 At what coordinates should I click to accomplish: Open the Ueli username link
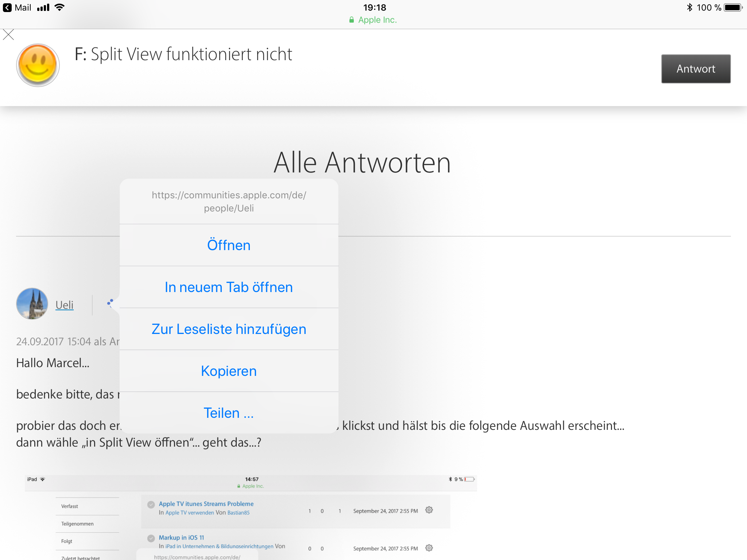[65, 305]
